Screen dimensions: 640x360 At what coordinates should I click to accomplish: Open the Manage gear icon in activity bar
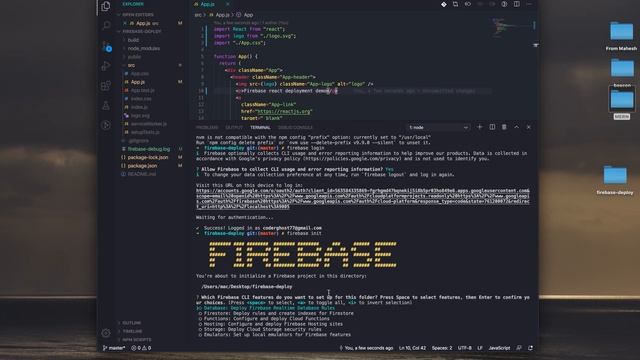(x=106, y=333)
